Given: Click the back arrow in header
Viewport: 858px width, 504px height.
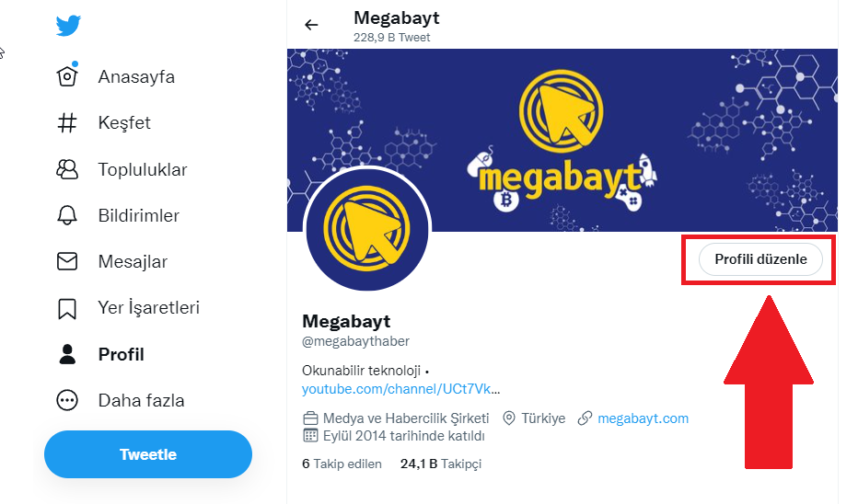Looking at the screenshot, I should (x=311, y=25).
